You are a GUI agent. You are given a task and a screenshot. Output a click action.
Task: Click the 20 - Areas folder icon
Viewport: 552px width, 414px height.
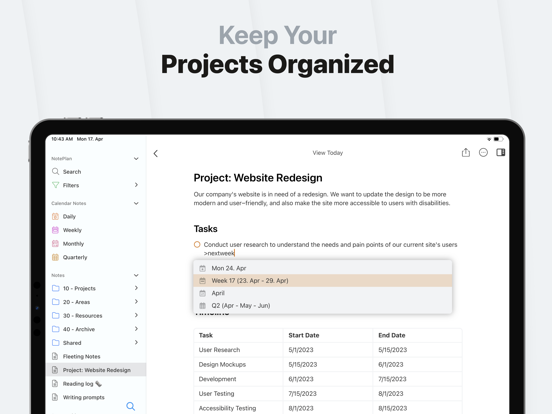(56, 302)
